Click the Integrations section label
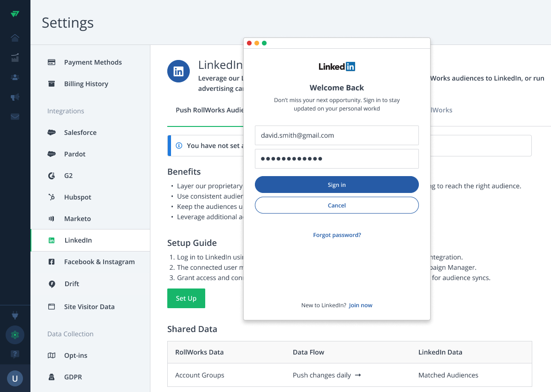 coord(66,111)
